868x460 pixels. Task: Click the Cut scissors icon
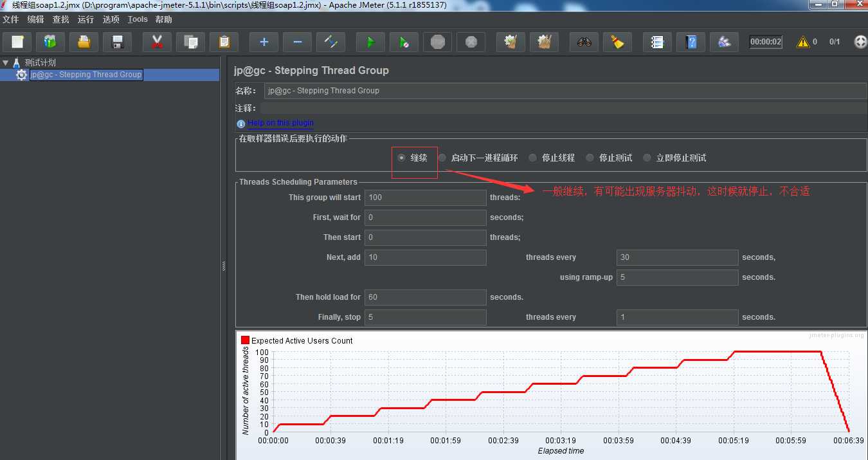(156, 42)
